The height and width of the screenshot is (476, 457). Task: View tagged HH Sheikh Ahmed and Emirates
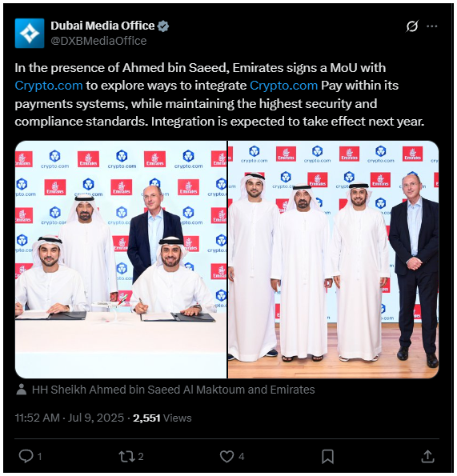pyautogui.click(x=174, y=390)
